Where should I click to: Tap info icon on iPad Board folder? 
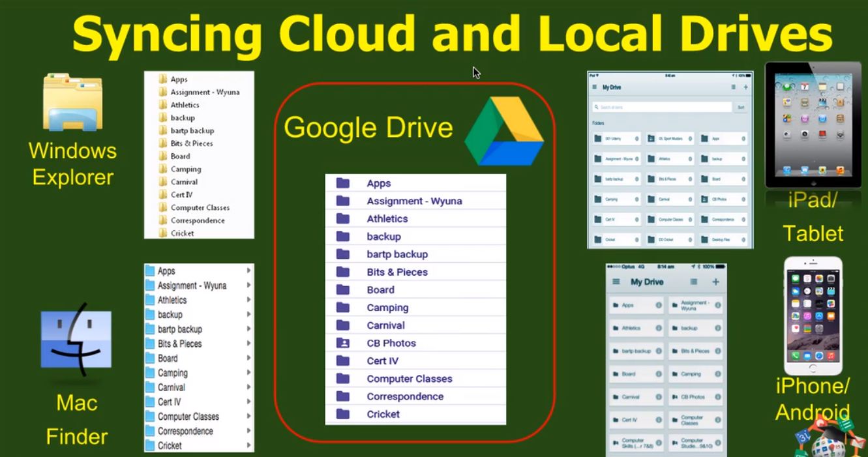(743, 179)
